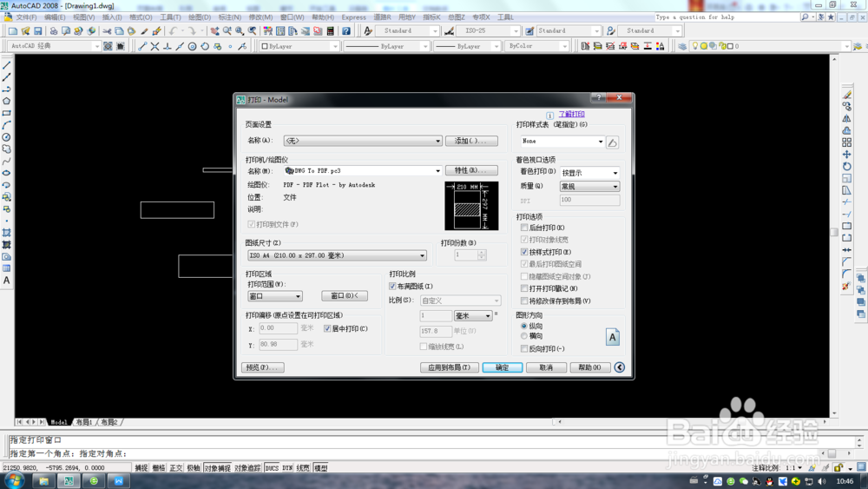This screenshot has width=868, height=489.
Task: Click the Save icon in toolbar
Action: click(37, 31)
